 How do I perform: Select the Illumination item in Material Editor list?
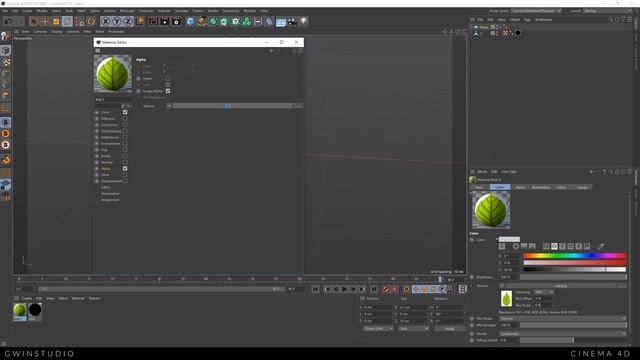[110, 193]
